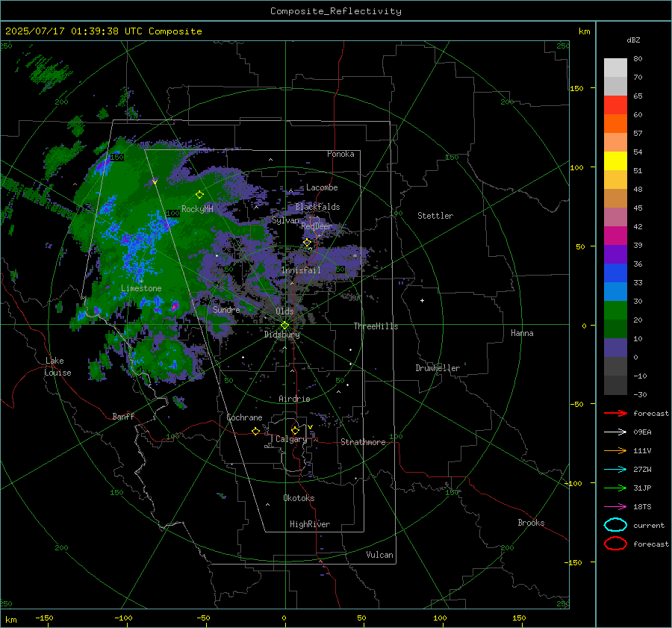Viewport: 672px width, 628px height.
Task: Click the Sundre label
Action: pyautogui.click(x=226, y=309)
